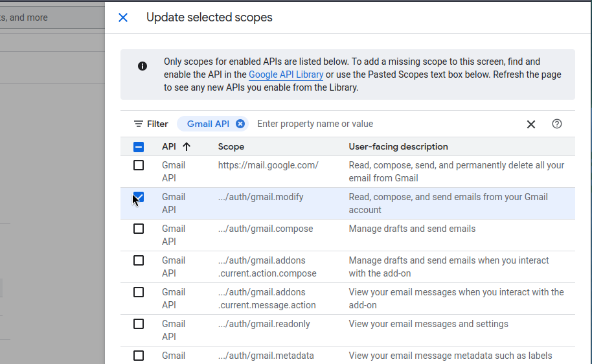Click the info icon in the notice box
592x364 pixels.
click(142, 66)
